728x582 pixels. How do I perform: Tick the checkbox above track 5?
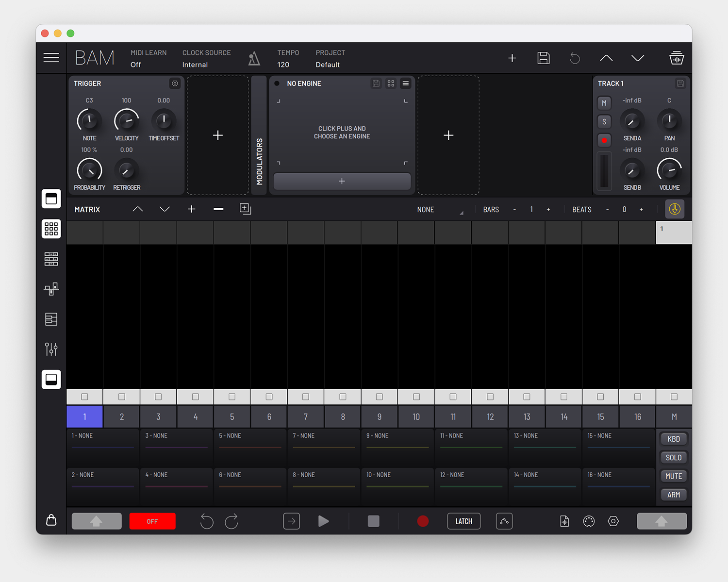(232, 397)
